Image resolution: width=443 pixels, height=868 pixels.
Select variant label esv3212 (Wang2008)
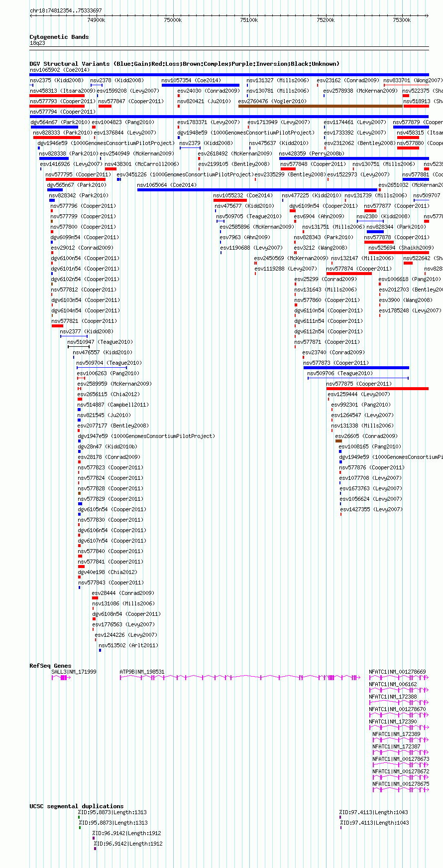click(321, 248)
